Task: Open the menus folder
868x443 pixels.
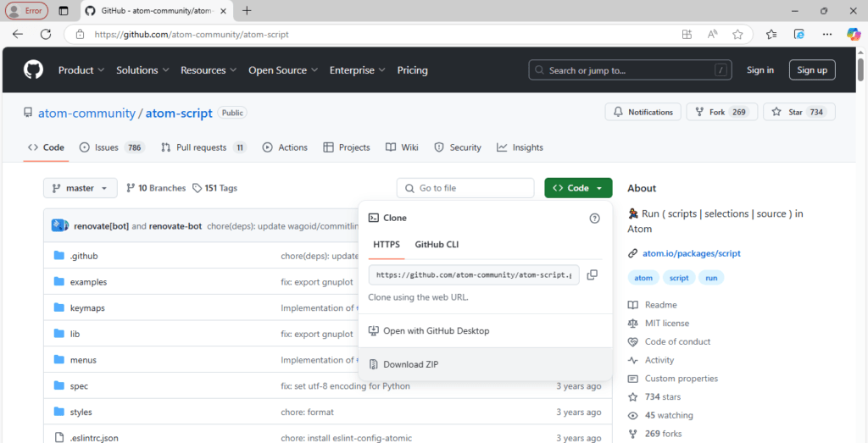Action: [84, 360]
